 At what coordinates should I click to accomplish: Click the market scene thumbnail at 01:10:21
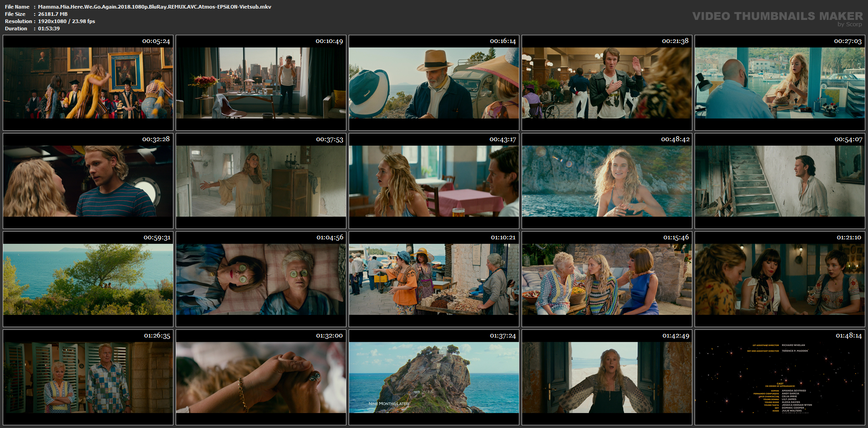pos(434,279)
